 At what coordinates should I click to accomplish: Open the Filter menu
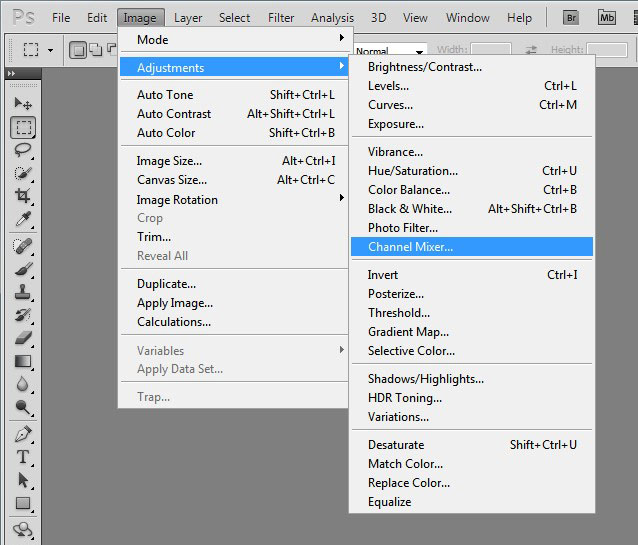[x=281, y=18]
